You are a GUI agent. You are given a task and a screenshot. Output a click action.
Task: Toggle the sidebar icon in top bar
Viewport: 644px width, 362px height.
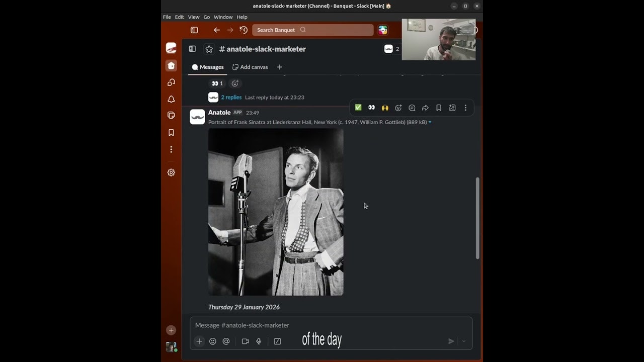click(194, 30)
